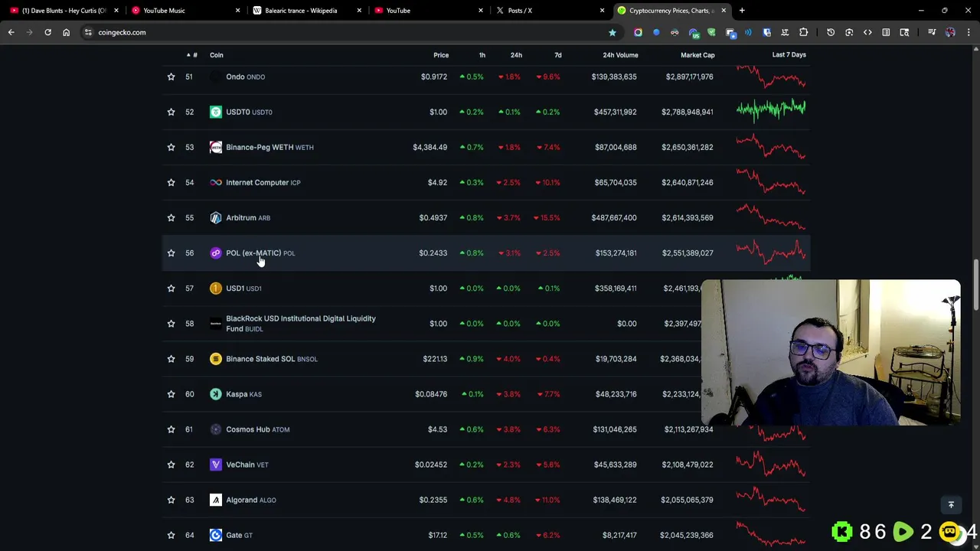Open the Algorand ALGO coin link
980x551 pixels.
(x=250, y=500)
